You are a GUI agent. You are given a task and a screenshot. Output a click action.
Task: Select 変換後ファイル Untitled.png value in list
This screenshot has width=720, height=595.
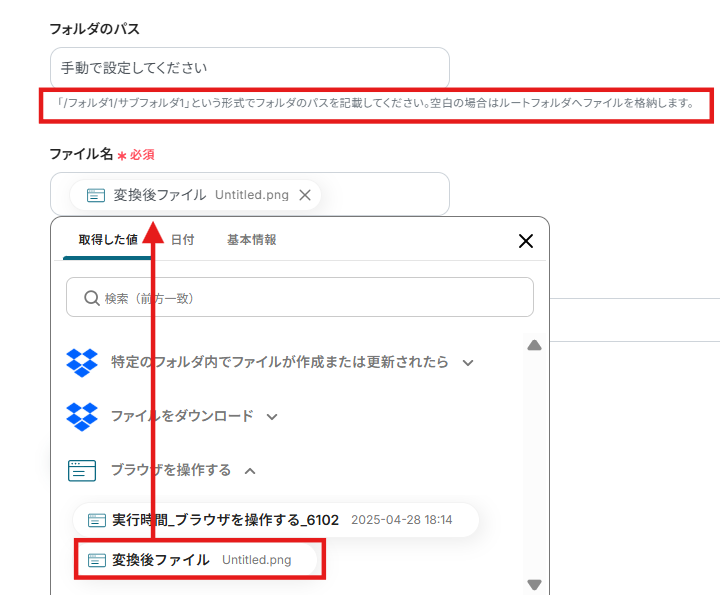(196, 560)
